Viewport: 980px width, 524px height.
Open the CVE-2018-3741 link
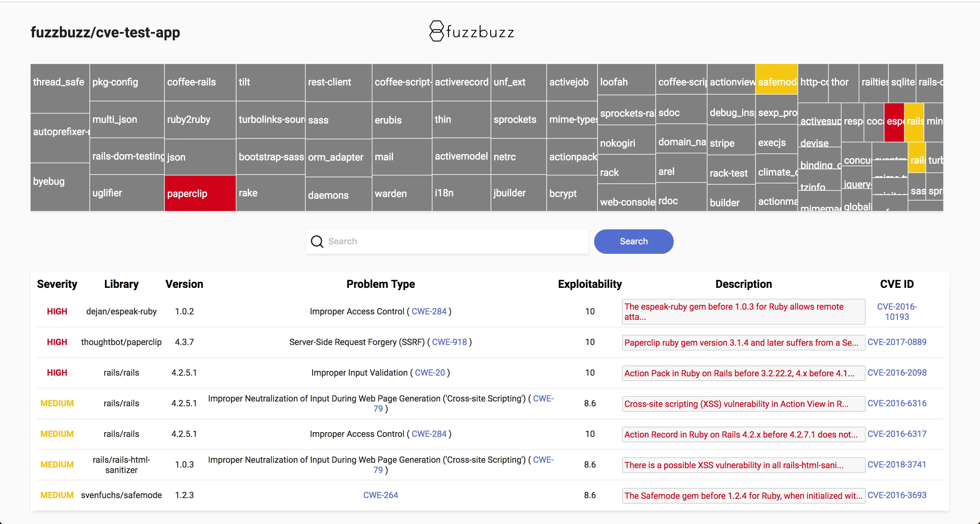tap(897, 465)
